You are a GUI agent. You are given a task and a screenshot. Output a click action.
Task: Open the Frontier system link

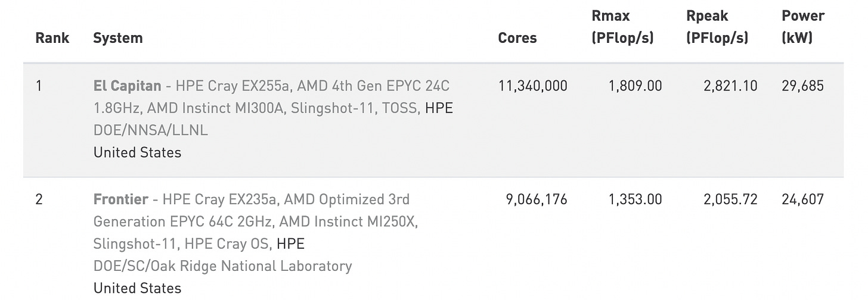click(120, 199)
